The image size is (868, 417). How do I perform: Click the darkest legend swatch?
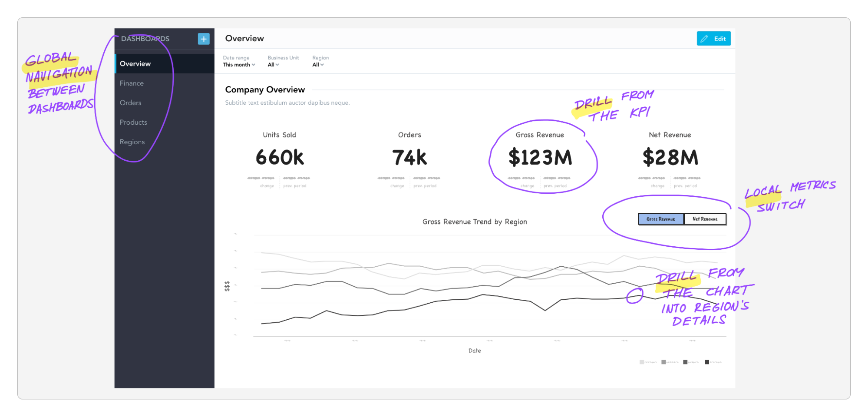point(707,362)
